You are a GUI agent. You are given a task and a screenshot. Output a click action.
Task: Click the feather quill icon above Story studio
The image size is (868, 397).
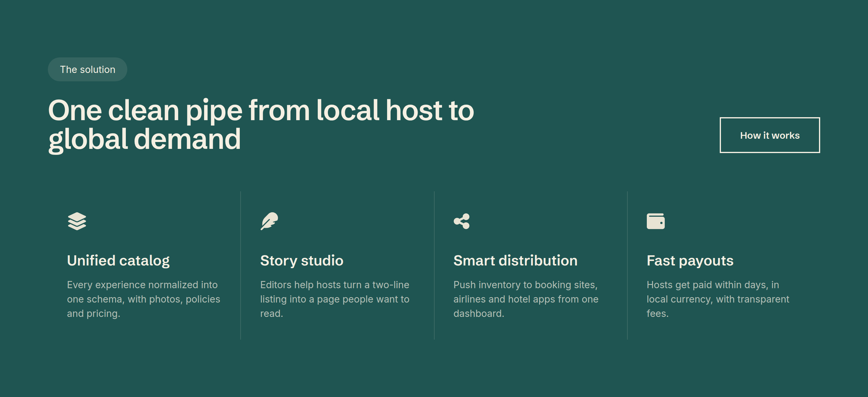click(x=269, y=221)
